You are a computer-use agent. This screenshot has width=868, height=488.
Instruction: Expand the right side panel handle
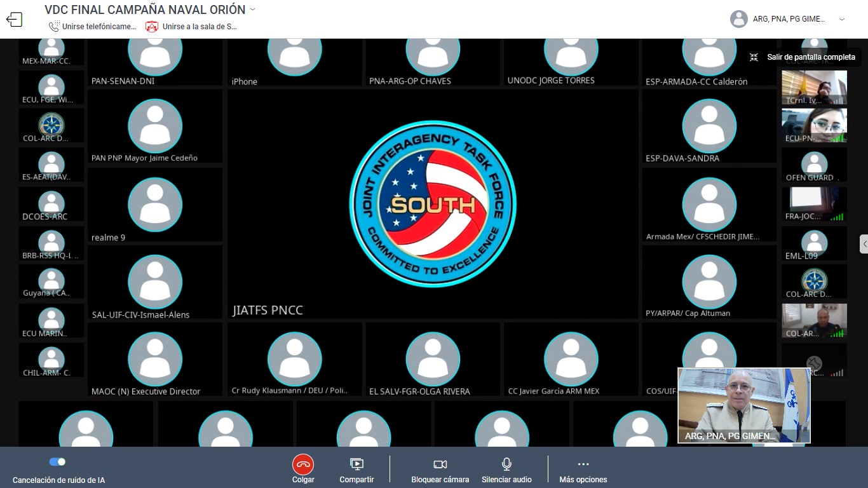(864, 244)
